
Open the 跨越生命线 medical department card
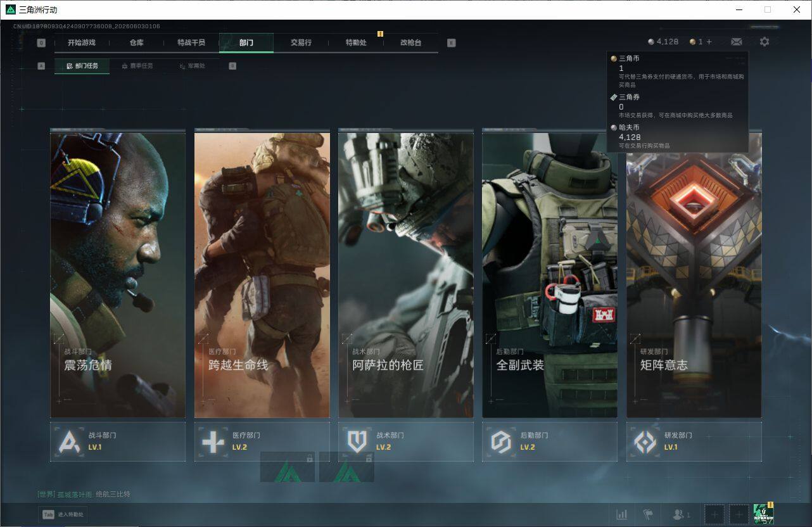coord(262,274)
